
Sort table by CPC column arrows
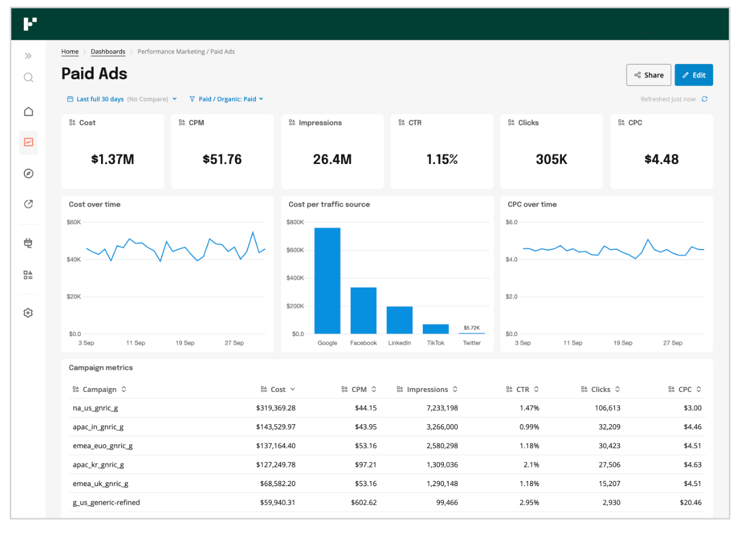point(699,390)
